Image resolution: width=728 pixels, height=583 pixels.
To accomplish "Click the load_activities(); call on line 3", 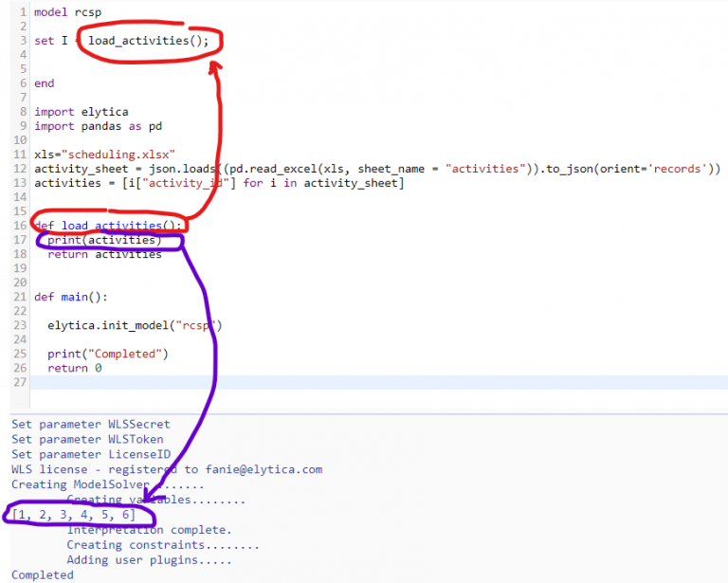I will (151, 41).
